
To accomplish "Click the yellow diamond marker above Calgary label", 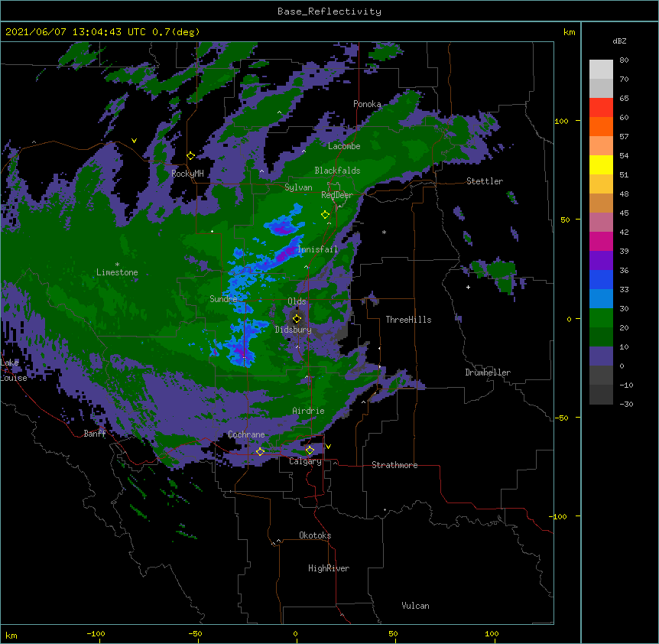I will (x=310, y=450).
